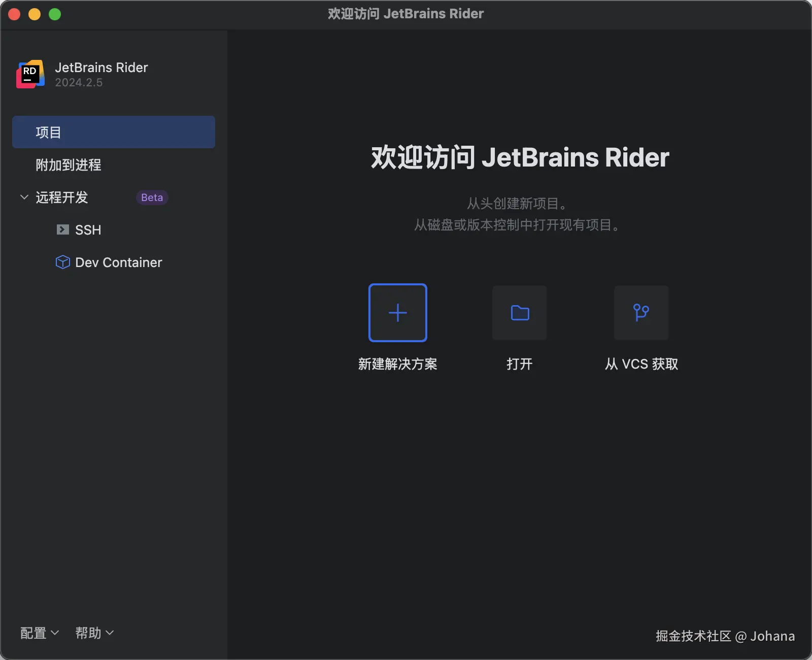
Task: Click the branch icon for 从 VCS 获取
Action: [x=641, y=313]
